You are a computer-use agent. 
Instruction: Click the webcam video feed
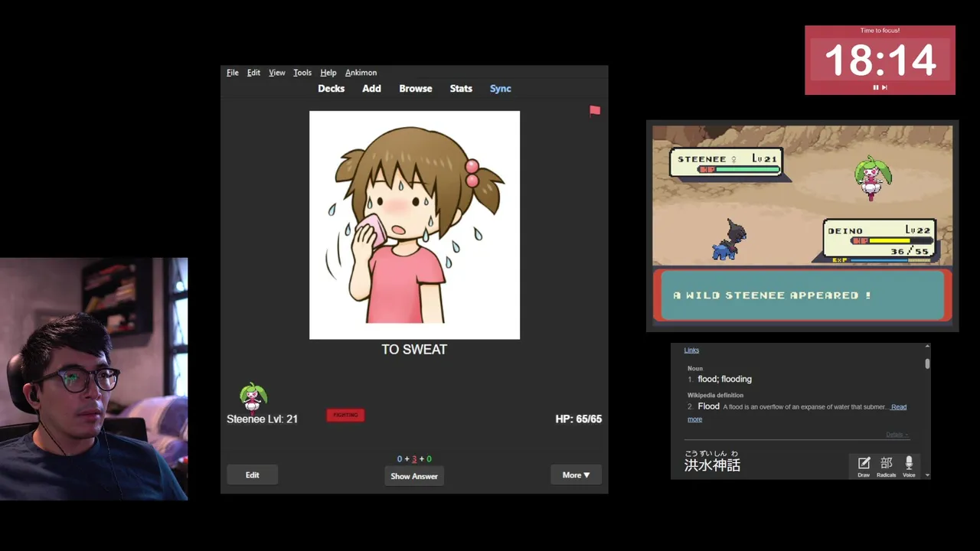pos(93,379)
